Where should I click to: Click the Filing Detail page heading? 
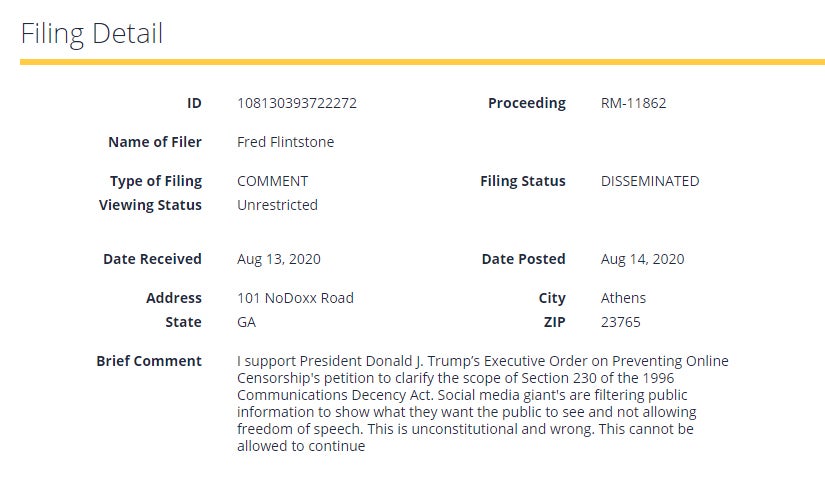[x=92, y=33]
